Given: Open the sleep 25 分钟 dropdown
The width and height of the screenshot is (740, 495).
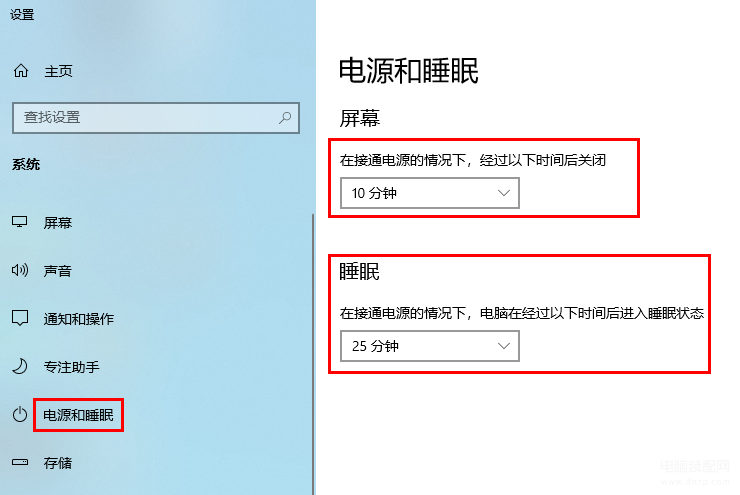Looking at the screenshot, I should point(430,346).
